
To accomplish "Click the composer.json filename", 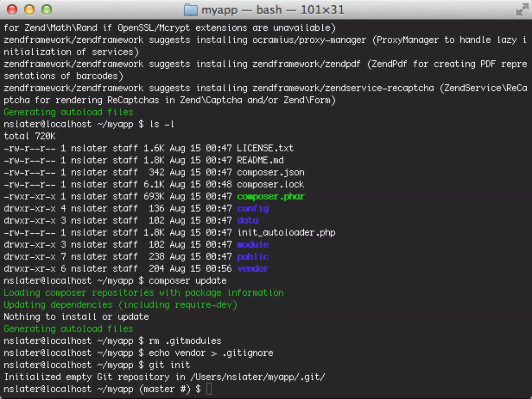I will [270, 172].
